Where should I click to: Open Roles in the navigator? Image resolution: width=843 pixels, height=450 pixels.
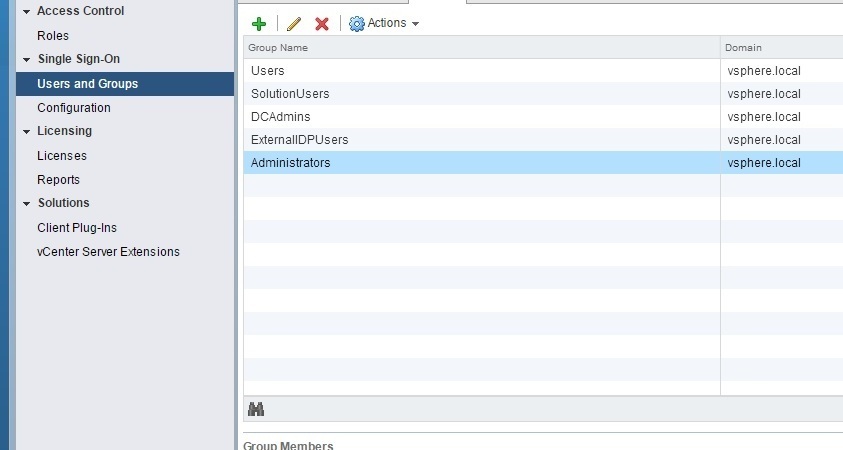(53, 35)
